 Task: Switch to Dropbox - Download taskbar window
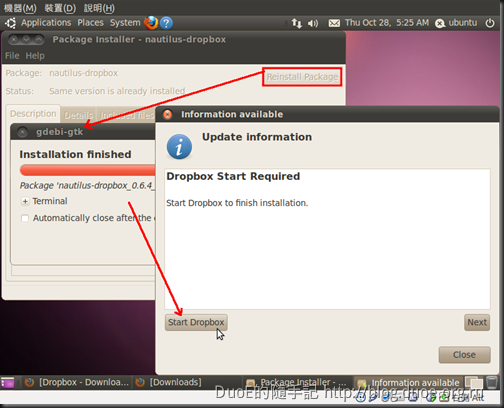tap(77, 382)
